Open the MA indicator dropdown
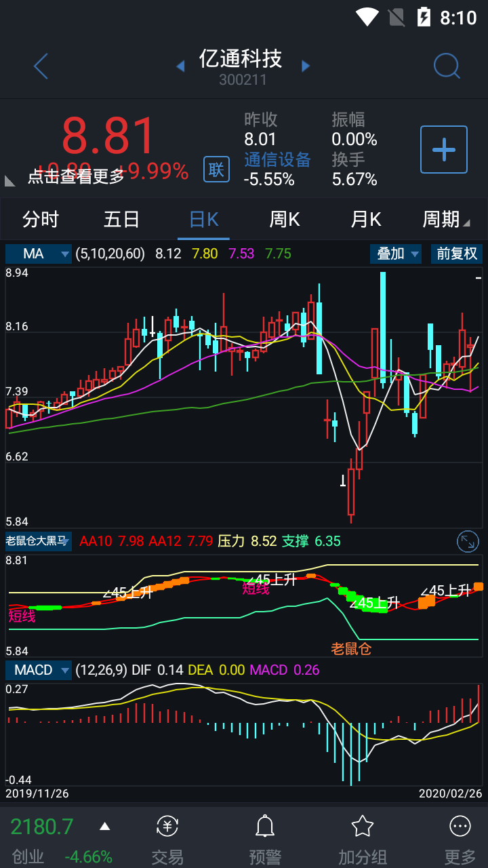 click(x=38, y=254)
